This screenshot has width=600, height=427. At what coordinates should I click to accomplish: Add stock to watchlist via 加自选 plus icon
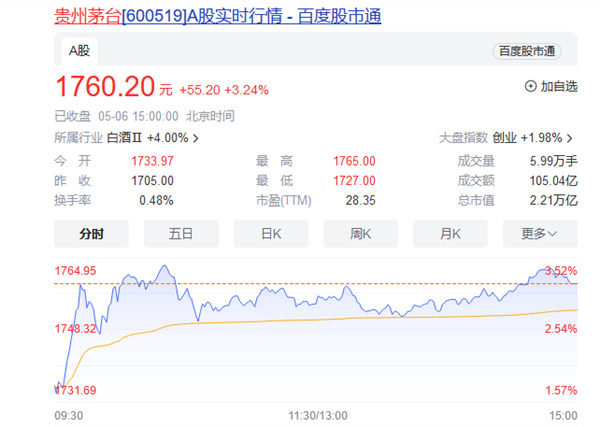(x=530, y=87)
